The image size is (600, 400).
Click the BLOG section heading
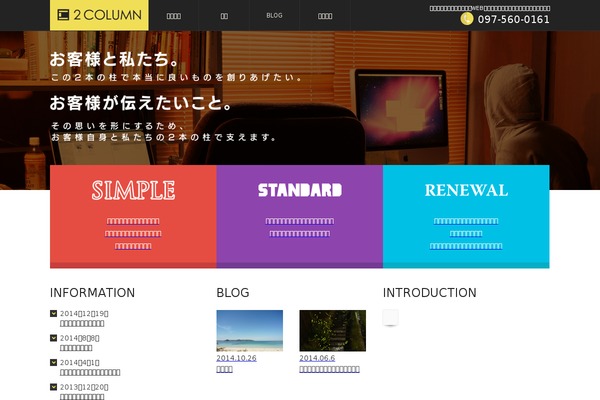[233, 293]
